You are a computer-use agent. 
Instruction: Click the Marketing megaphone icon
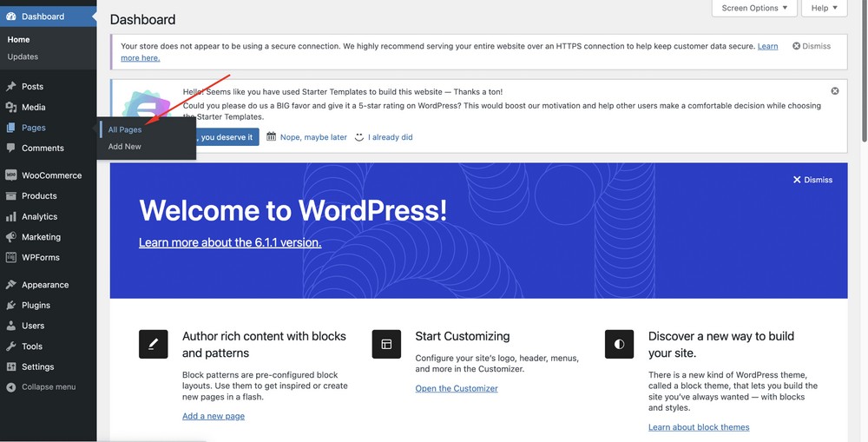(11, 237)
